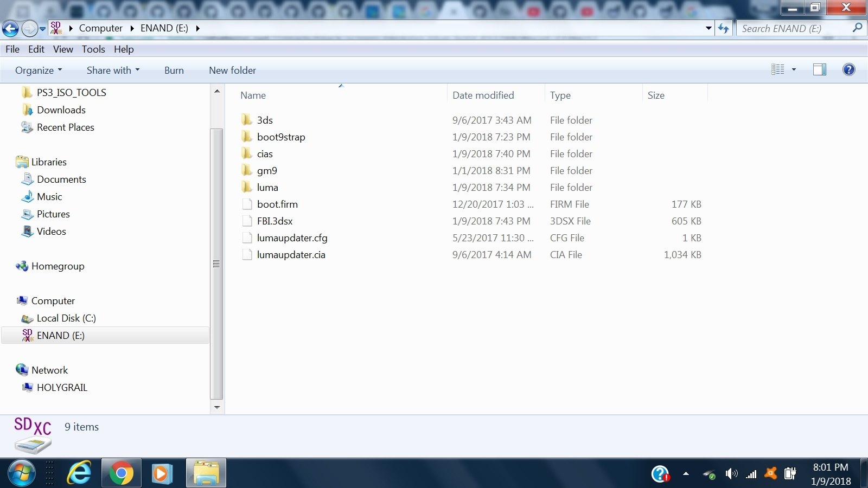
Task: Open the address bar history dropdown
Action: pyautogui.click(x=709, y=28)
